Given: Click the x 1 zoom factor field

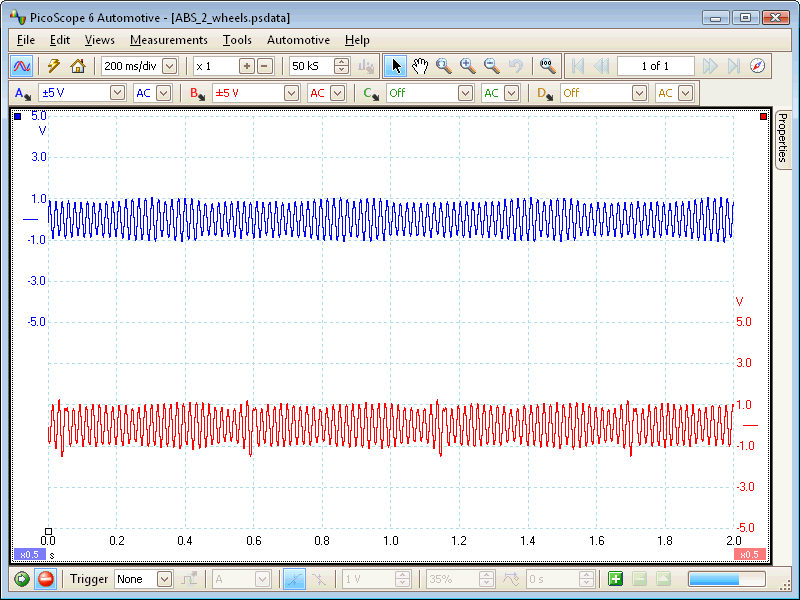Looking at the screenshot, I should click(x=215, y=66).
